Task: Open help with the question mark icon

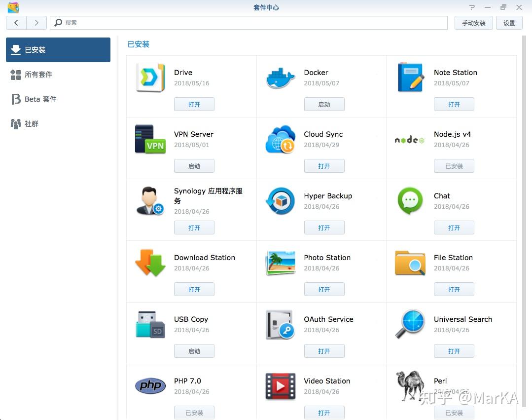Action: click(472, 7)
